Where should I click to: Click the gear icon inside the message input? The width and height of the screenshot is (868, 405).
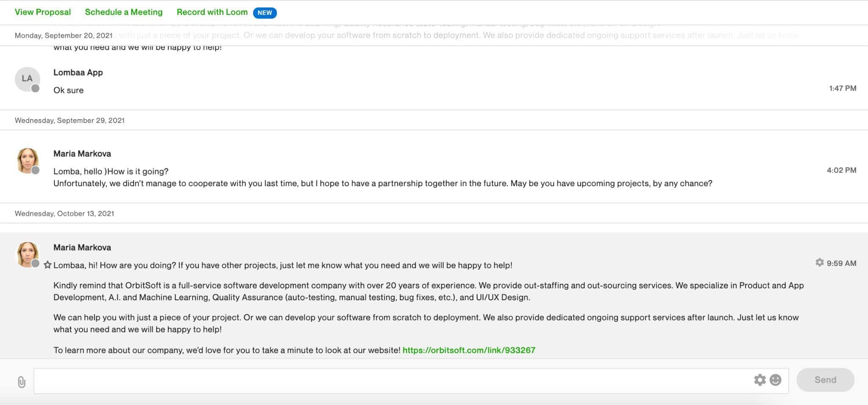pos(760,380)
